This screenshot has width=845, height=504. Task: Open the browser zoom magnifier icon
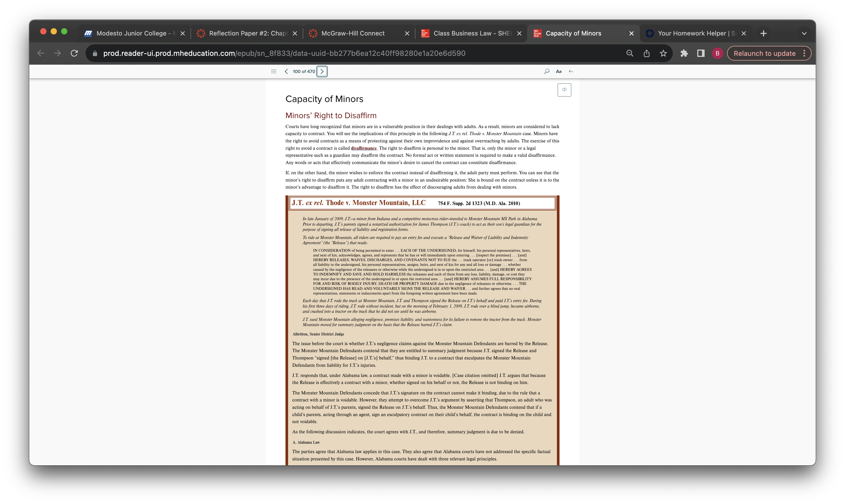(x=630, y=53)
